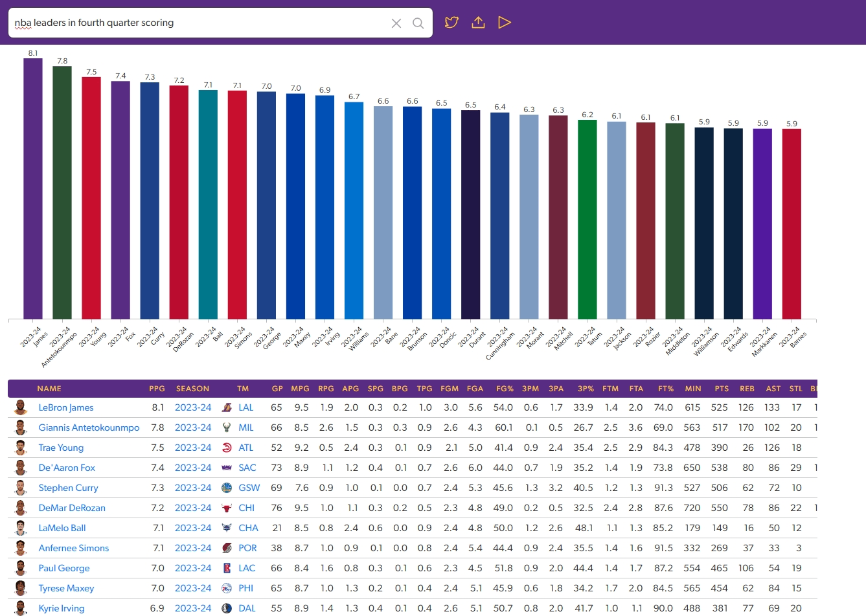The image size is (866, 616).
Task: Click DeMar DeRozan's player headshot
Action: pos(21,508)
